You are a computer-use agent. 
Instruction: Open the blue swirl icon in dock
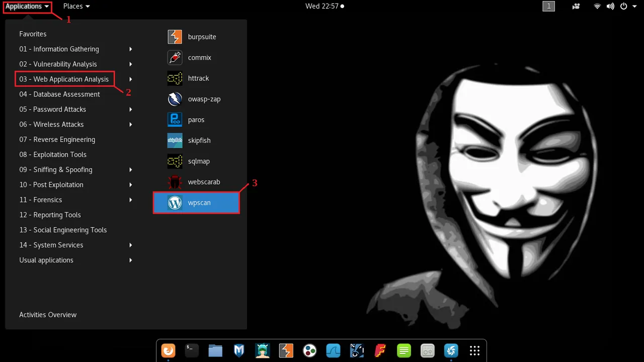(451, 350)
